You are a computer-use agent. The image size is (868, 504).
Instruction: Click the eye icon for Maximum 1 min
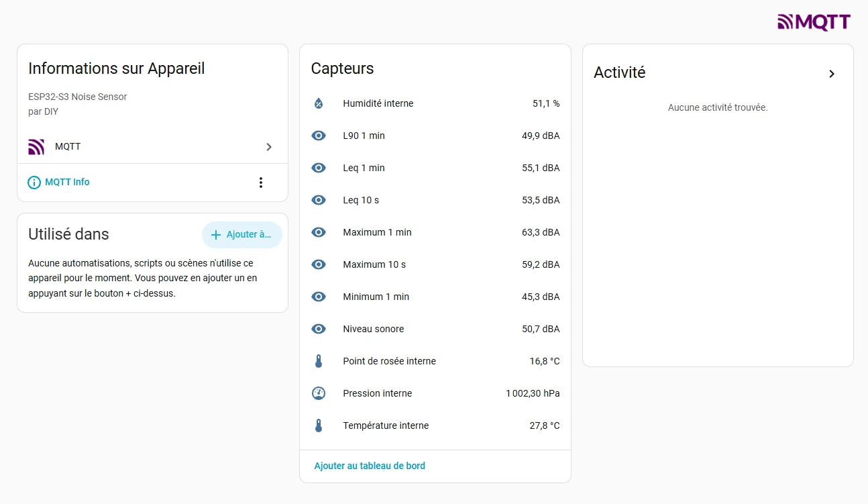point(319,232)
